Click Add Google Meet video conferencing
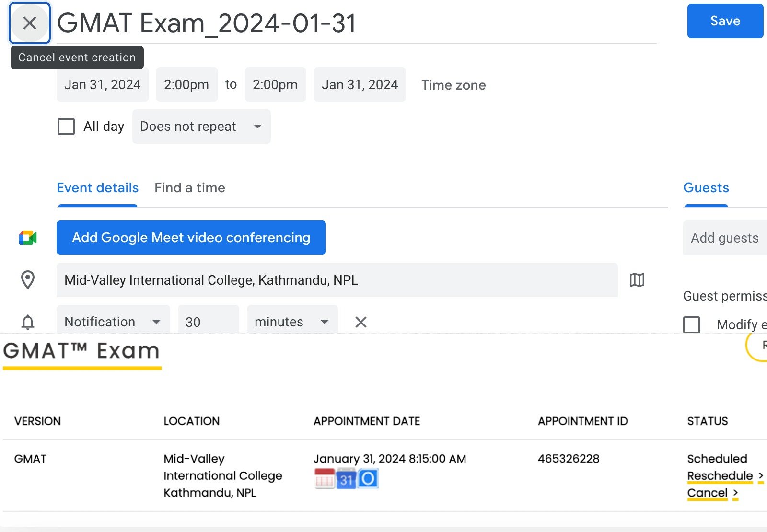Image resolution: width=767 pixels, height=532 pixels. click(191, 238)
